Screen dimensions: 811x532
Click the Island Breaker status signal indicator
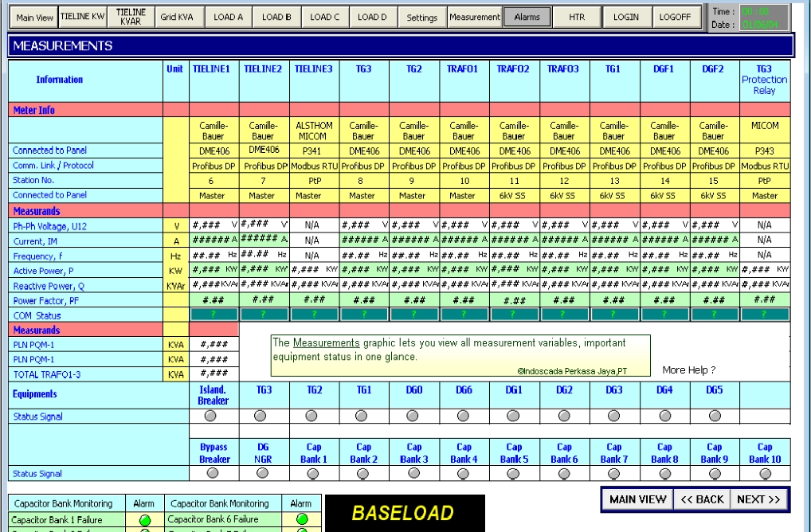214,416
